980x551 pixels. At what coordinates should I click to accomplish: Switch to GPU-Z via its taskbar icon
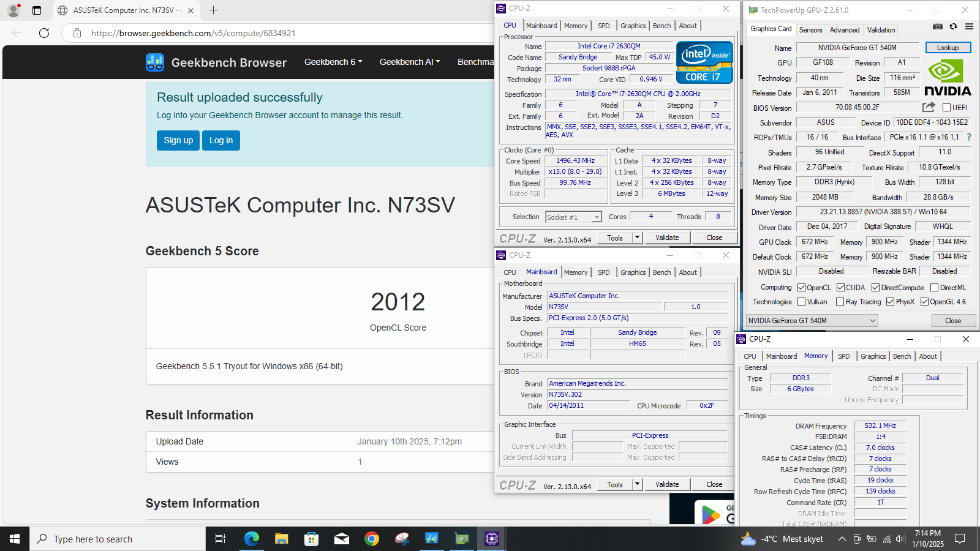click(x=462, y=539)
